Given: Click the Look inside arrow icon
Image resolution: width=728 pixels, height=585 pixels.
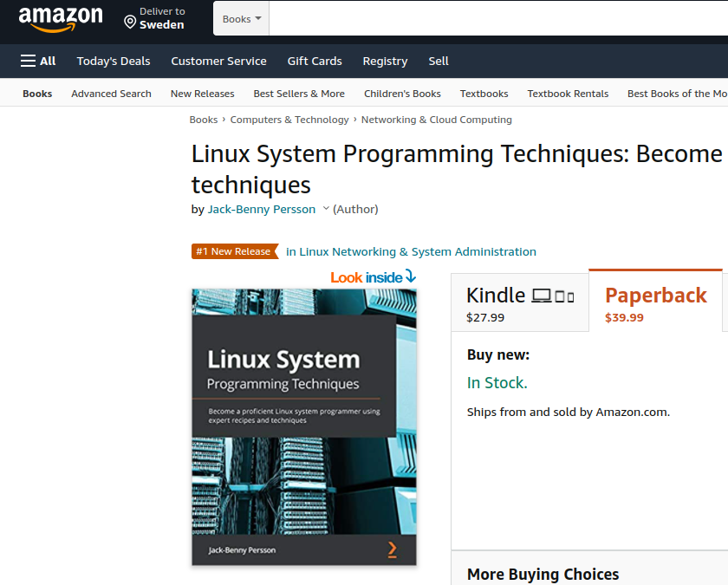Looking at the screenshot, I should pos(411,276).
